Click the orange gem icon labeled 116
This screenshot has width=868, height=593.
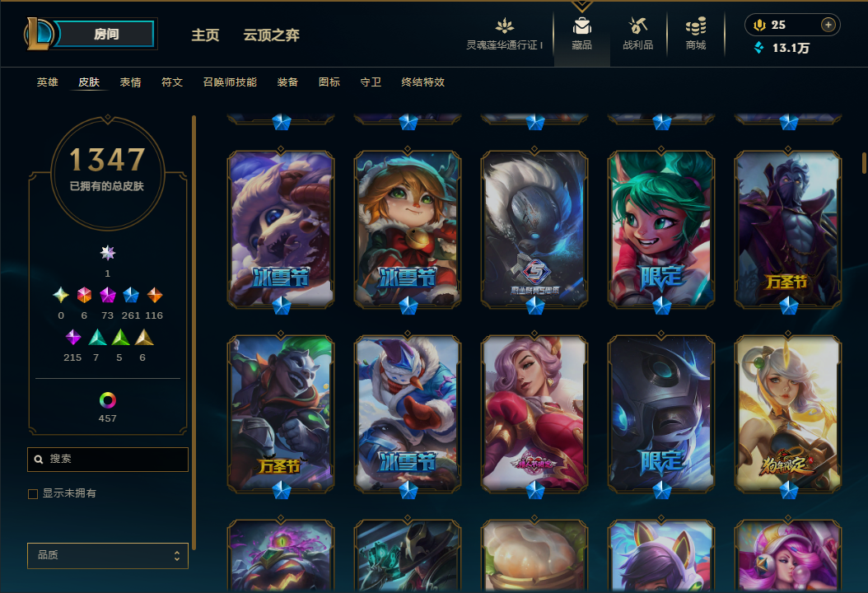(155, 295)
